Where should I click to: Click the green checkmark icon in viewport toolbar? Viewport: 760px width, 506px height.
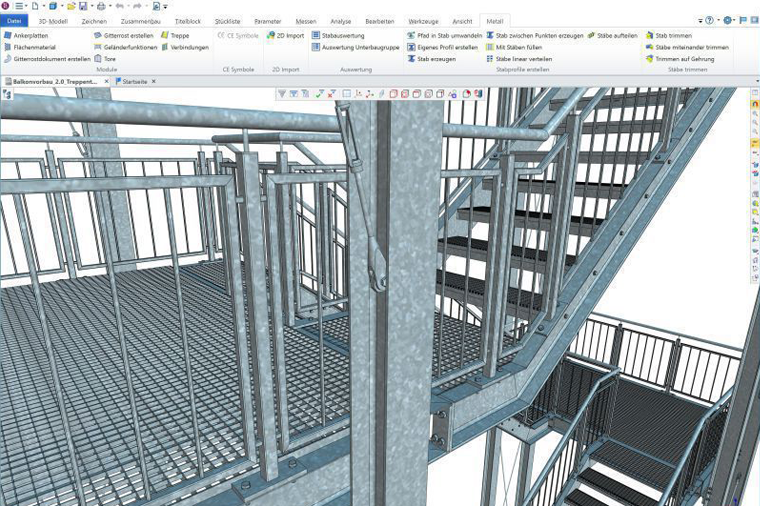[x=319, y=94]
